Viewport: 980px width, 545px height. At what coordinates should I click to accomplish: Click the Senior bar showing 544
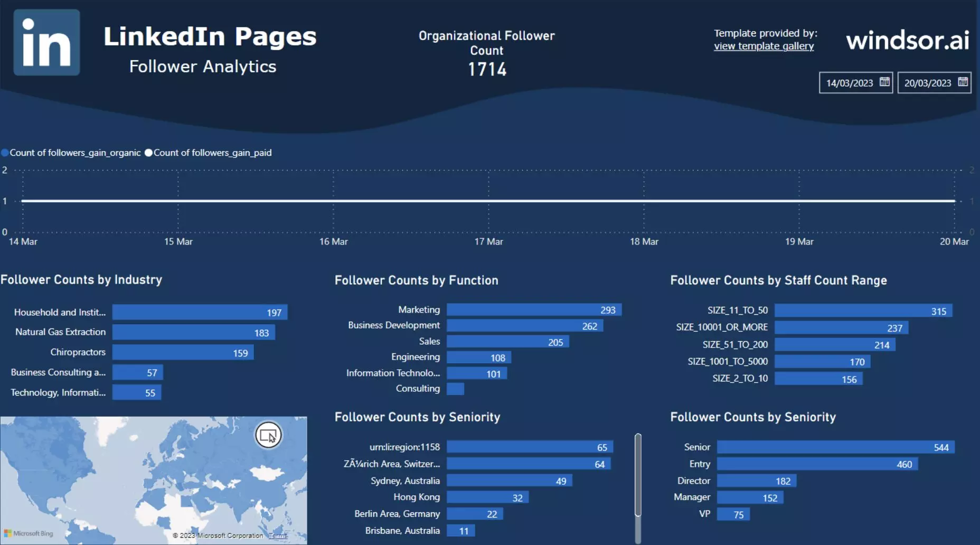click(834, 447)
